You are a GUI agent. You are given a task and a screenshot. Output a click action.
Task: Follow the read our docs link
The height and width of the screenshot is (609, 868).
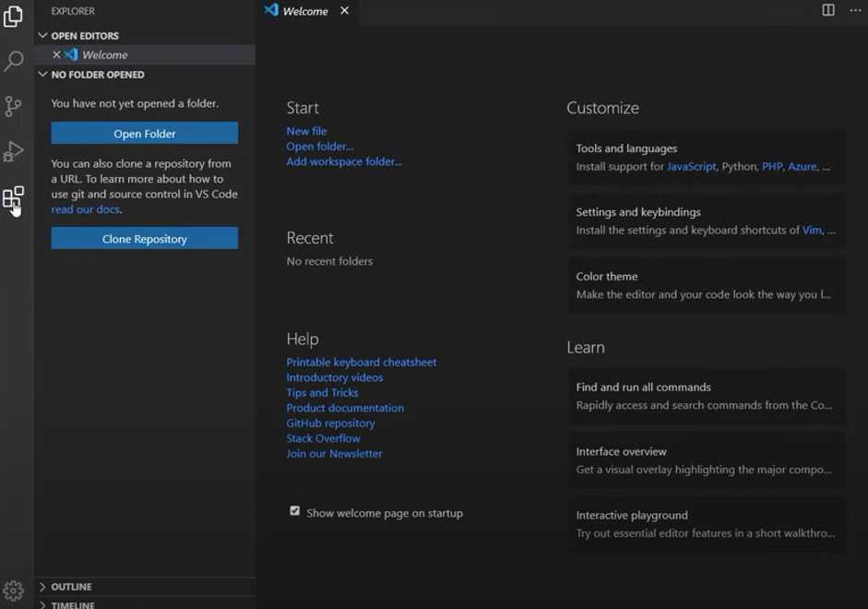(86, 209)
